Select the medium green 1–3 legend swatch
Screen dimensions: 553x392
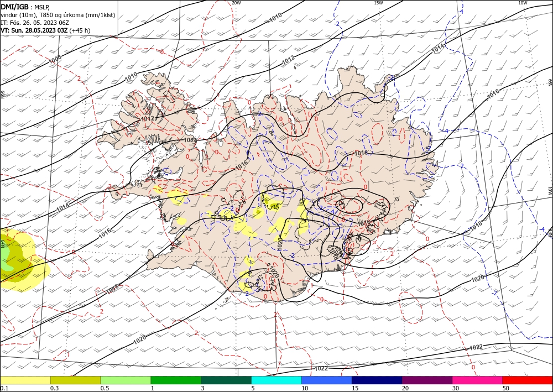click(176, 380)
